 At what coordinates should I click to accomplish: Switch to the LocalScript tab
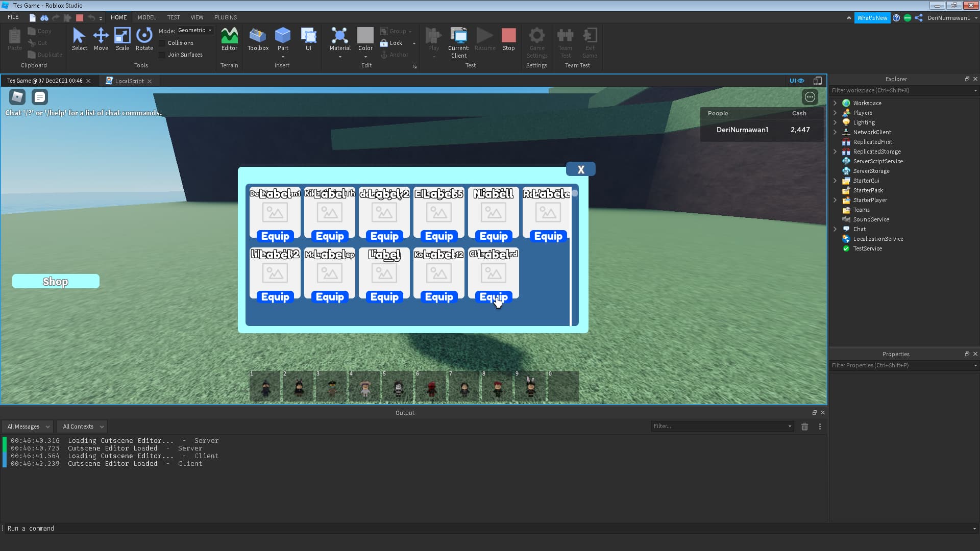(129, 81)
